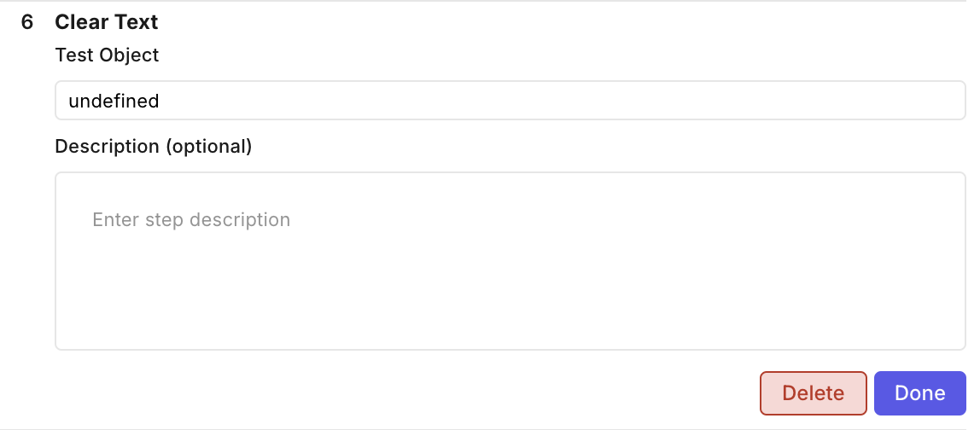The width and height of the screenshot is (980, 430).
Task: Click the right end of Test Object field
Action: pyautogui.click(x=939, y=101)
